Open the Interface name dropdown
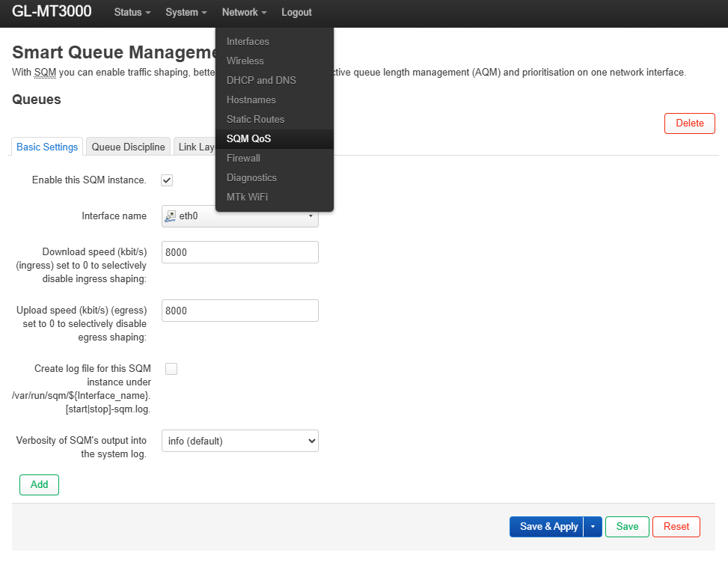 click(x=310, y=216)
